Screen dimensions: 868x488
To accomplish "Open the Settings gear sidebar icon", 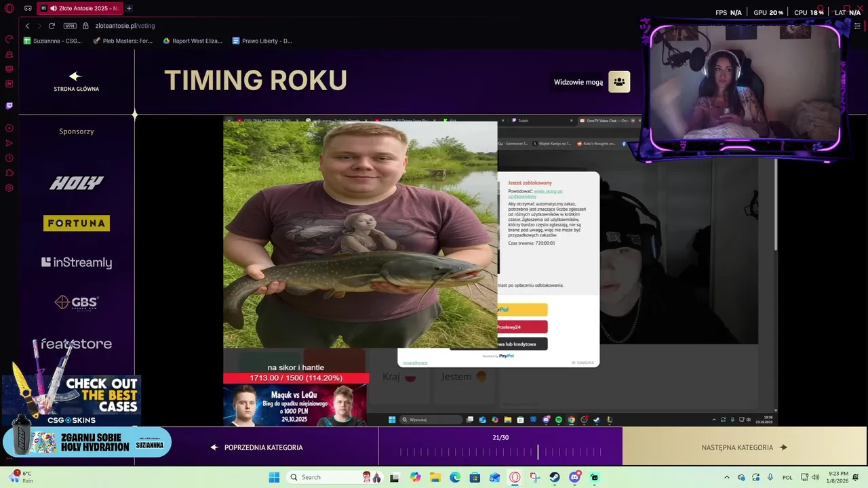I will [9, 188].
